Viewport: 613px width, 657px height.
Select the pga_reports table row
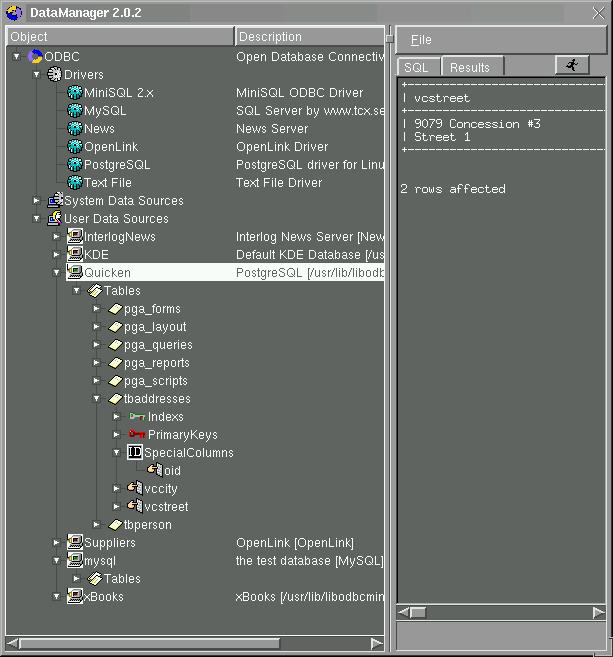pos(156,363)
